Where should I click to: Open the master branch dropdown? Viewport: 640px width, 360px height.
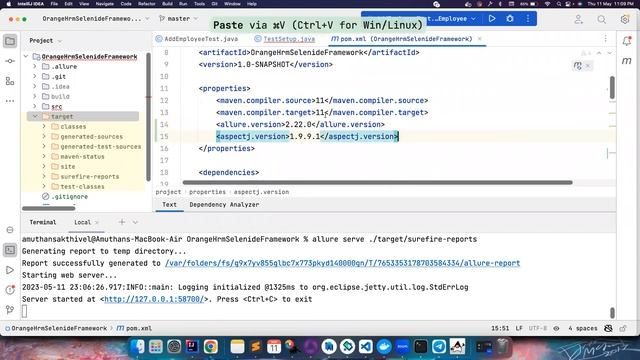point(178,19)
